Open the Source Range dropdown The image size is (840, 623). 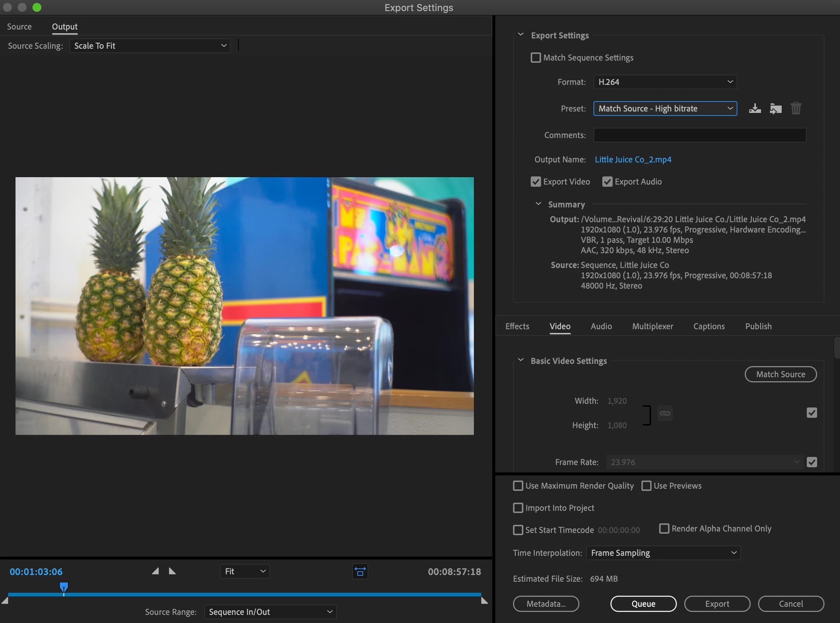270,612
